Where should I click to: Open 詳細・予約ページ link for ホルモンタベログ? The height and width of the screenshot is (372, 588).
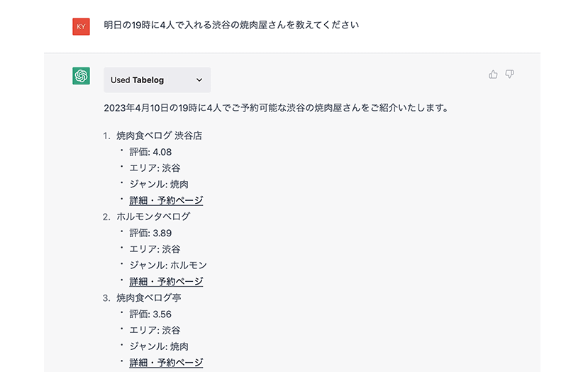166,282
